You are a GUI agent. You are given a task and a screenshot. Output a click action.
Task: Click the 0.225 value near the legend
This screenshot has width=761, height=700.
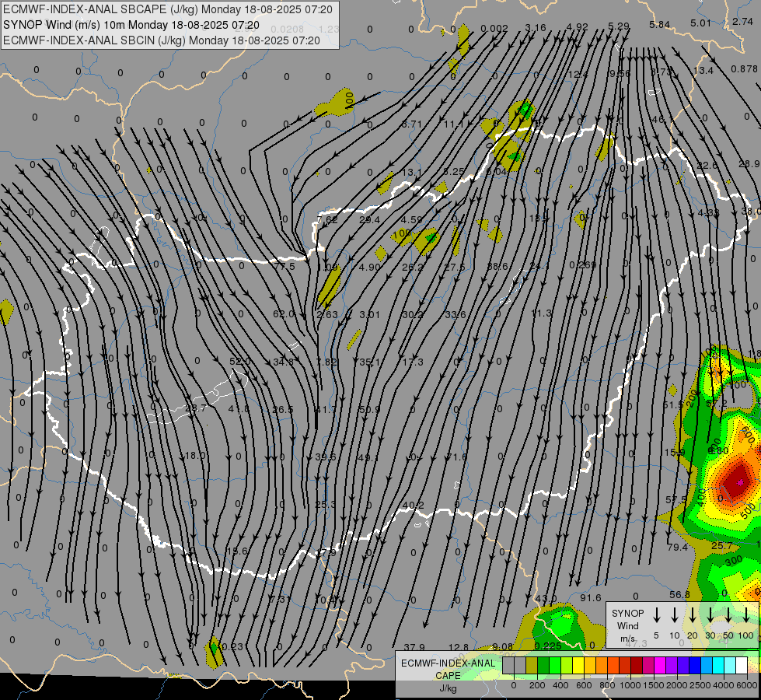[548, 646]
